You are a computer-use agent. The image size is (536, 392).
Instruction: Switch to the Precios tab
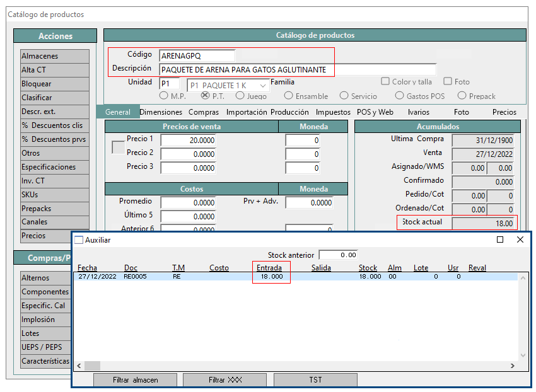(x=504, y=112)
